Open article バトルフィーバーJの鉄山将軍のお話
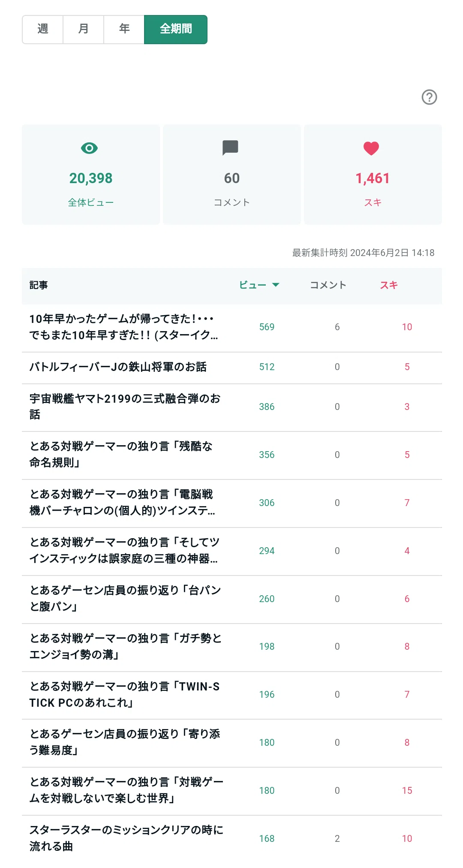Screen dimensions: 463x868 pyautogui.click(x=118, y=367)
